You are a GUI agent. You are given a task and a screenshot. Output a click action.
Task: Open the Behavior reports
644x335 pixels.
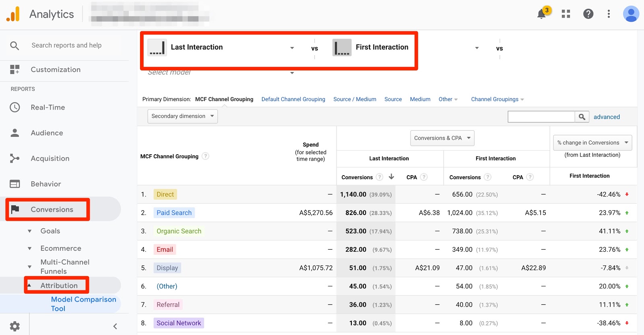click(46, 184)
